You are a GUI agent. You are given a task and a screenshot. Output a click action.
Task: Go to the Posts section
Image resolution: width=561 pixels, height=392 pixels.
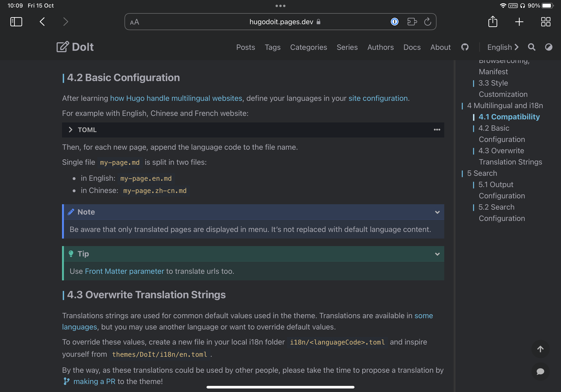[x=245, y=47]
